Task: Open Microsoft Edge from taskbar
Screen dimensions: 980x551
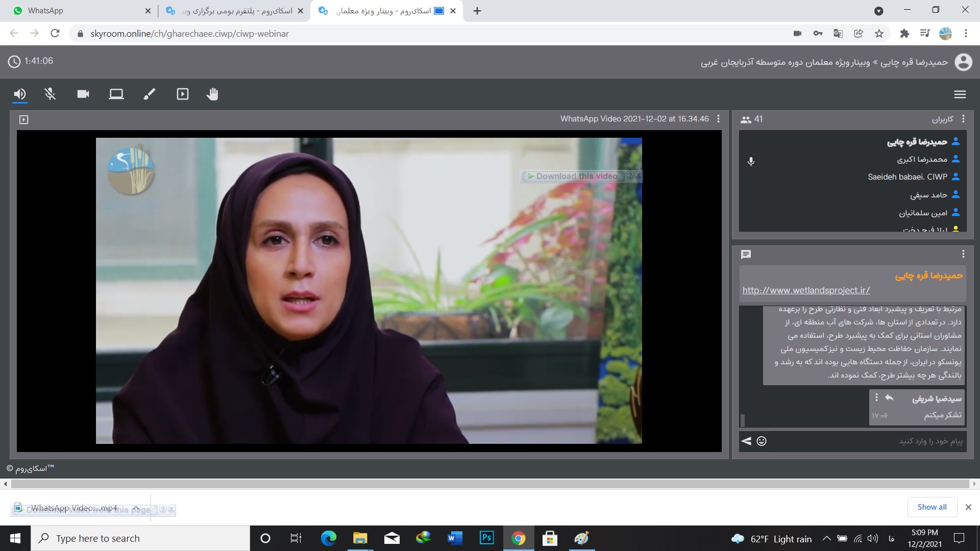Action: pyautogui.click(x=328, y=538)
